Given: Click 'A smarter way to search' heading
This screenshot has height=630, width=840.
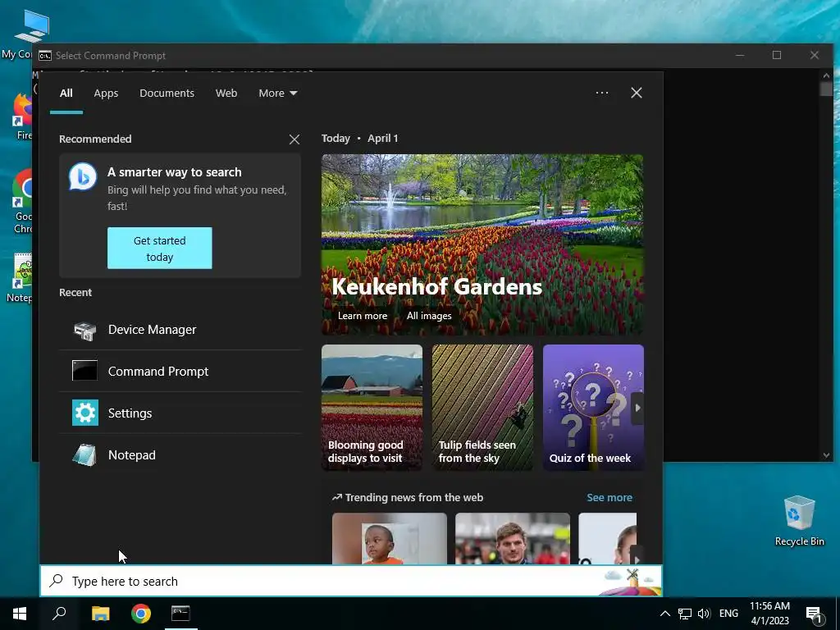Looking at the screenshot, I should pos(175,172).
